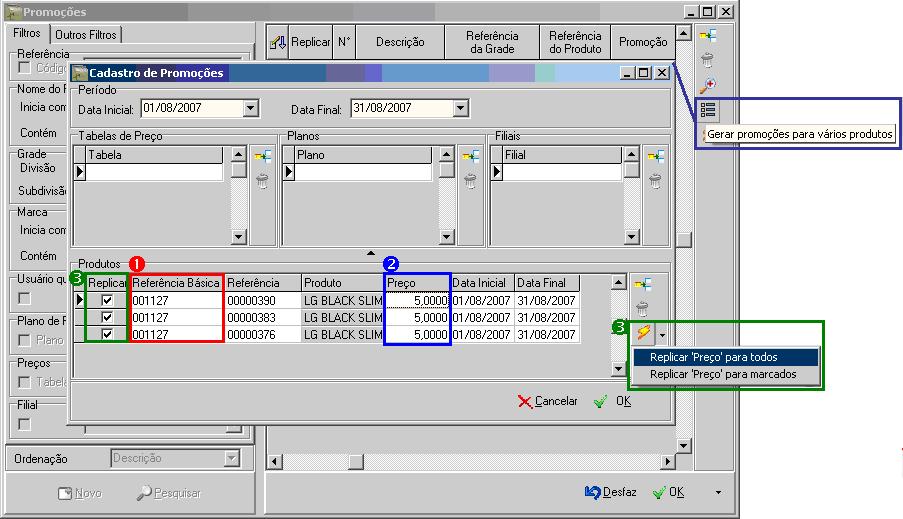This screenshot has height=519, width=903.
Task: Click the generate promotions for multiple products icon
Action: click(708, 110)
